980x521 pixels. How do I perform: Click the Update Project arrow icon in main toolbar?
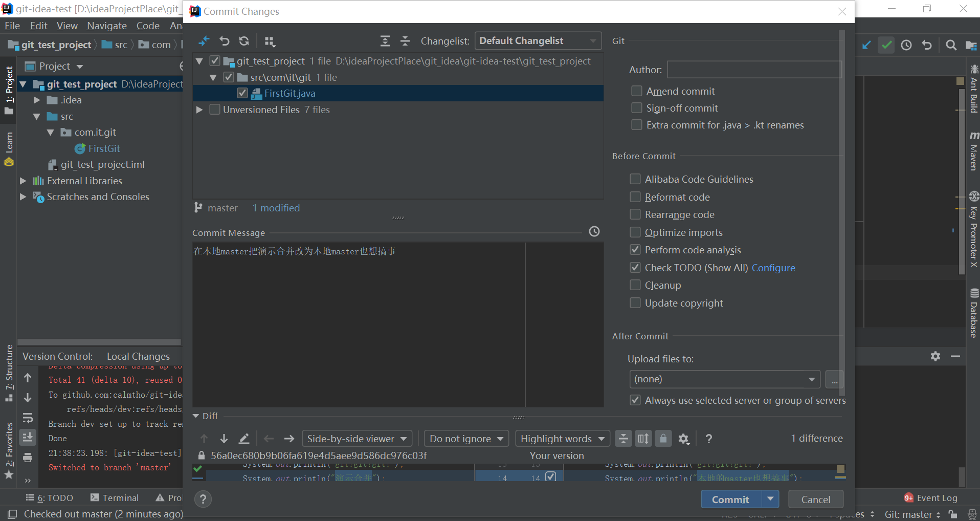(866, 45)
